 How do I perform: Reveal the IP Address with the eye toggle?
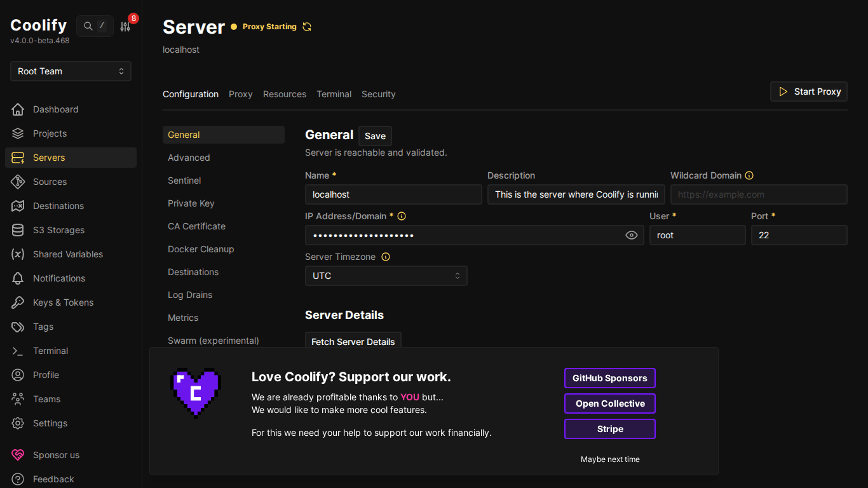tap(632, 235)
